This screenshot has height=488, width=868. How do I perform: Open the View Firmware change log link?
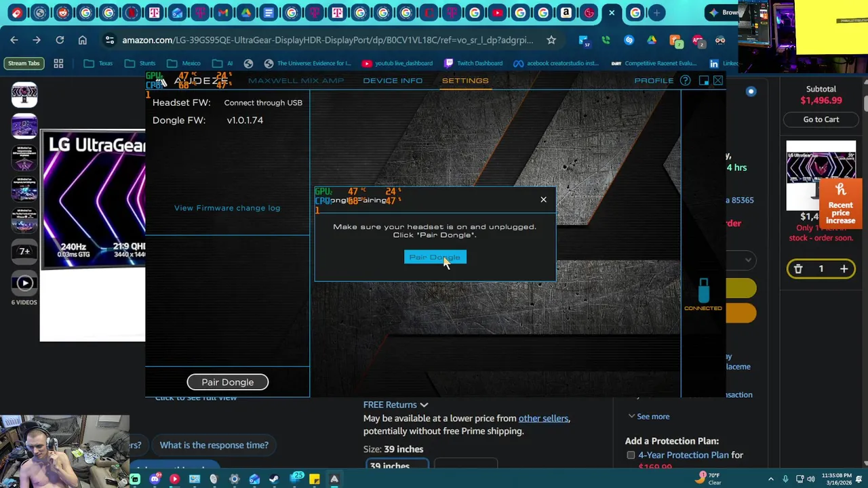coord(227,208)
